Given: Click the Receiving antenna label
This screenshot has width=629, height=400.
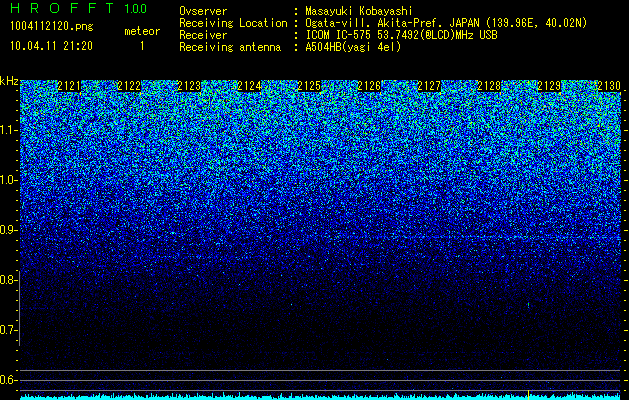Looking at the screenshot, I should click(230, 47).
